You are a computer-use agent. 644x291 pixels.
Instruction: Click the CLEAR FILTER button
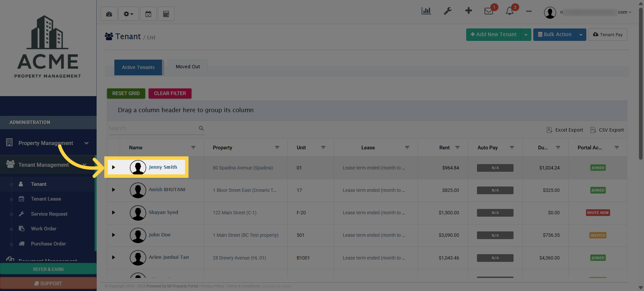pyautogui.click(x=170, y=93)
